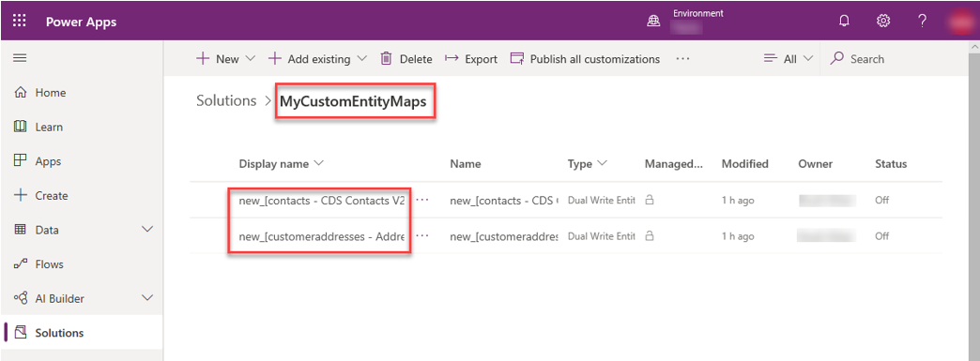Click the Data table icon
The image size is (980, 361).
click(x=20, y=230)
